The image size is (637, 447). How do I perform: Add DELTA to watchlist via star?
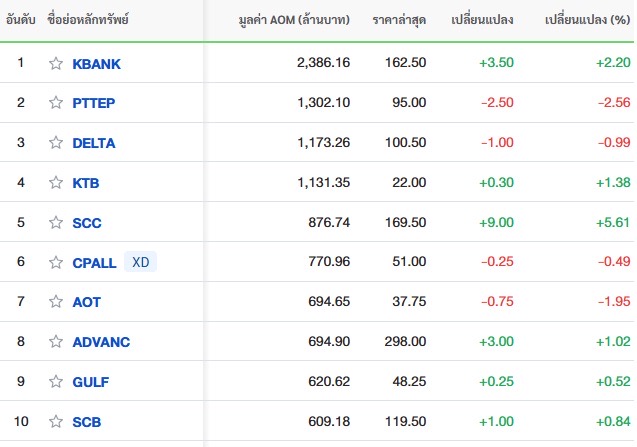coord(56,143)
